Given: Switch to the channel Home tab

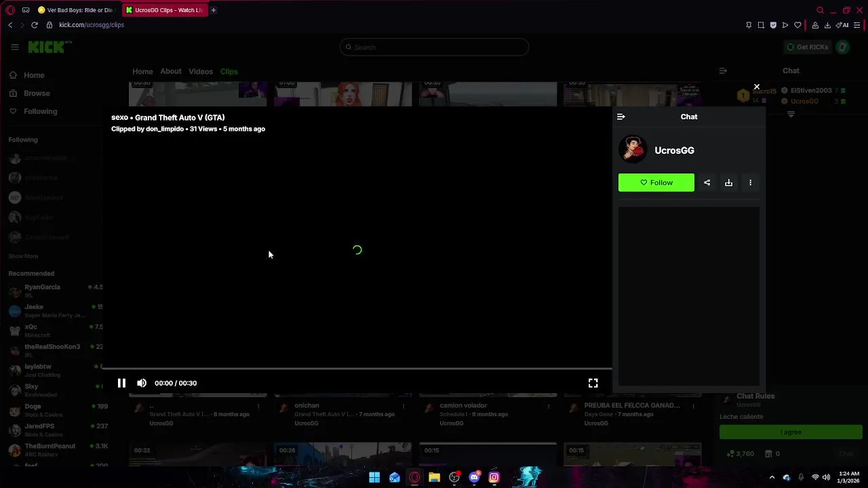Looking at the screenshot, I should [x=142, y=71].
